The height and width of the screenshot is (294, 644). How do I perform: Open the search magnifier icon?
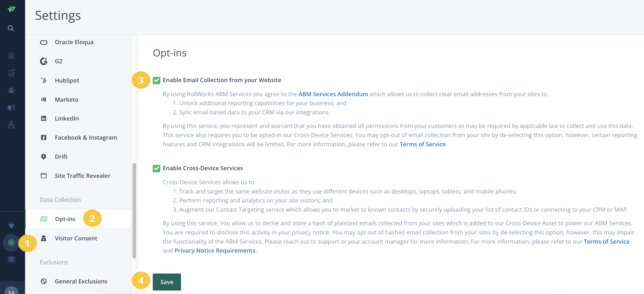click(x=11, y=28)
